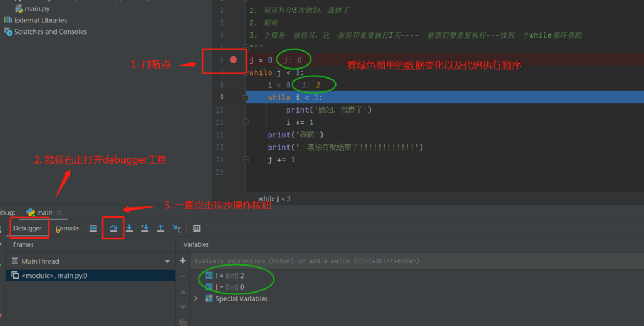
Task: Click the Python icon on main debug tab
Action: pos(30,212)
